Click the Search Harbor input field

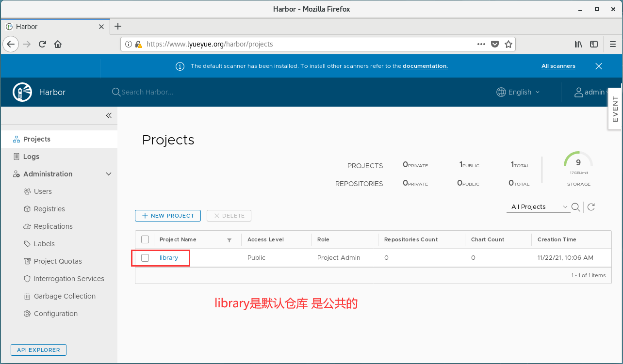point(147,92)
